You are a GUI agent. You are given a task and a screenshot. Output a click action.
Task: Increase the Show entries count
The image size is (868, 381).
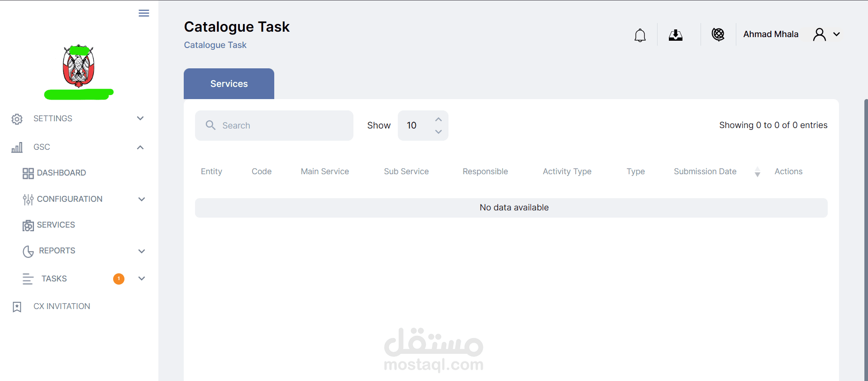coord(438,119)
